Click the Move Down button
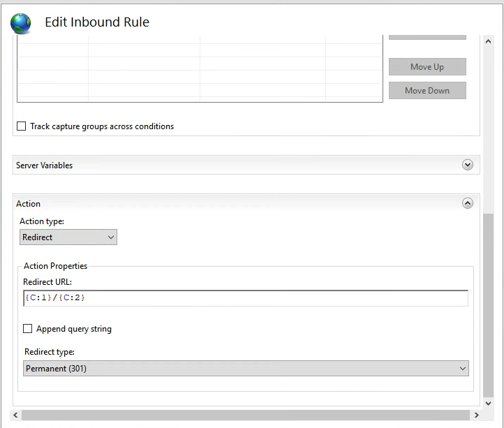The width and height of the screenshot is (504, 428). click(x=427, y=90)
